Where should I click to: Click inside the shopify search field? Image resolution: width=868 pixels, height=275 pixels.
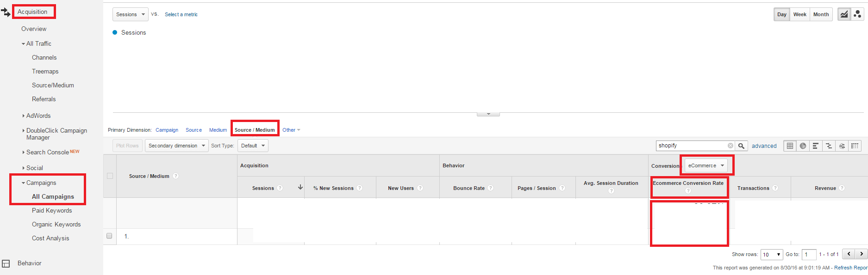click(690, 146)
